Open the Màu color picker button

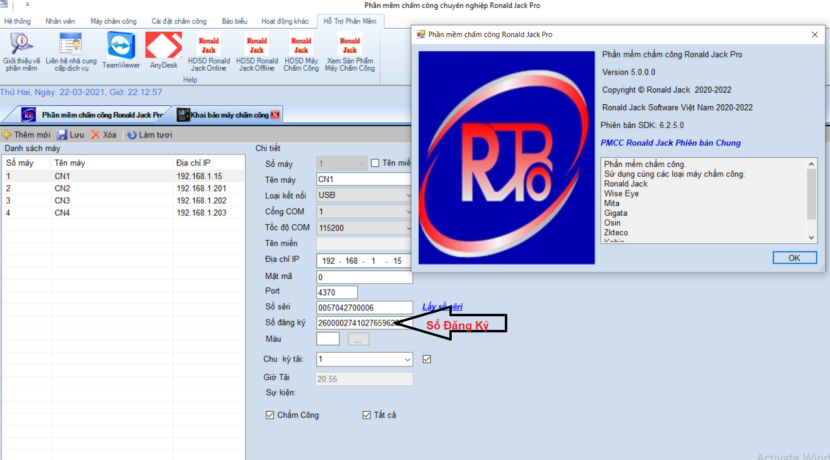tap(358, 339)
